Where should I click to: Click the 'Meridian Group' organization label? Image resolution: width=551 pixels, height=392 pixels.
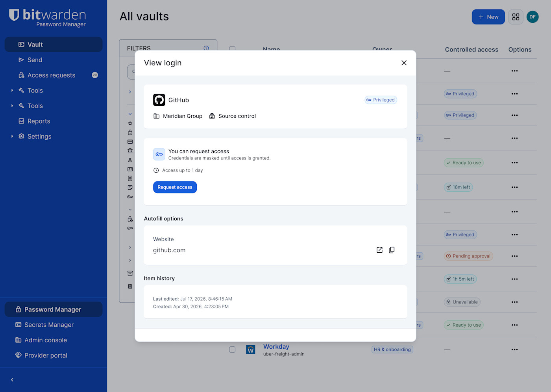(183, 116)
